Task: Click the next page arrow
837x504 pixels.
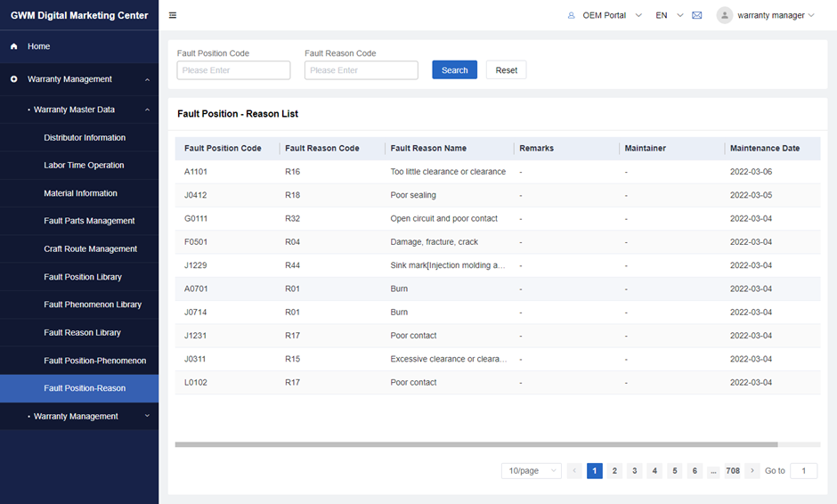Action: point(752,470)
